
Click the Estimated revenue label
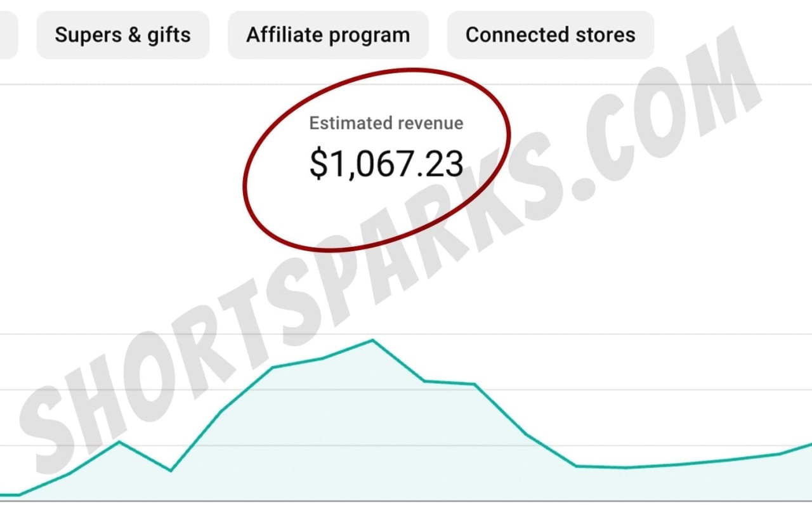tap(386, 123)
